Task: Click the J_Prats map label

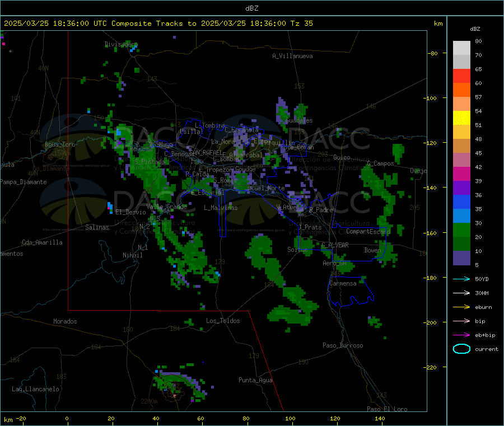Action: pyautogui.click(x=310, y=227)
